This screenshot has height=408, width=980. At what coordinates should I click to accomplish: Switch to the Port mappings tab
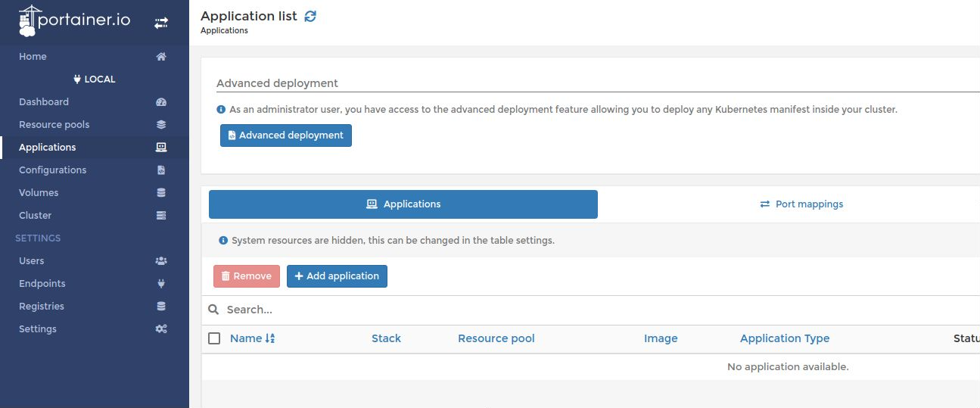click(801, 204)
